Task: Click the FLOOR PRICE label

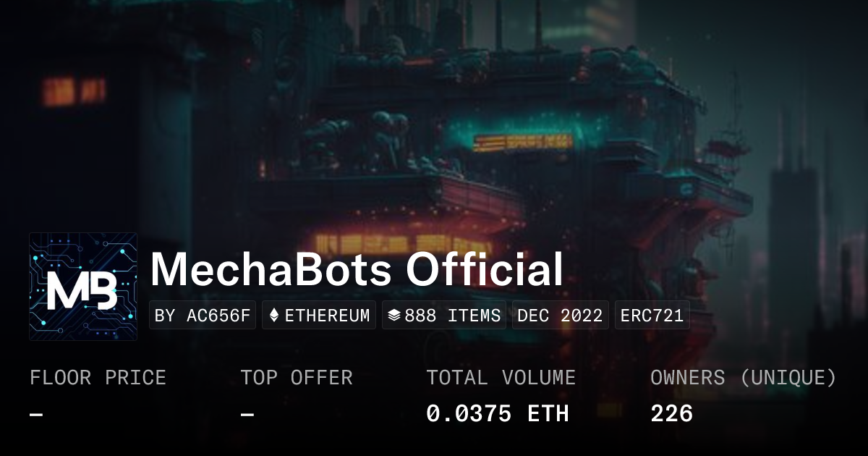Action: 98,378
